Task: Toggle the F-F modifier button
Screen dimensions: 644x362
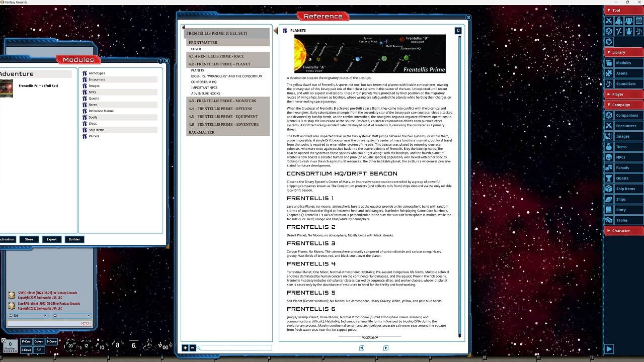Action: pos(39,349)
